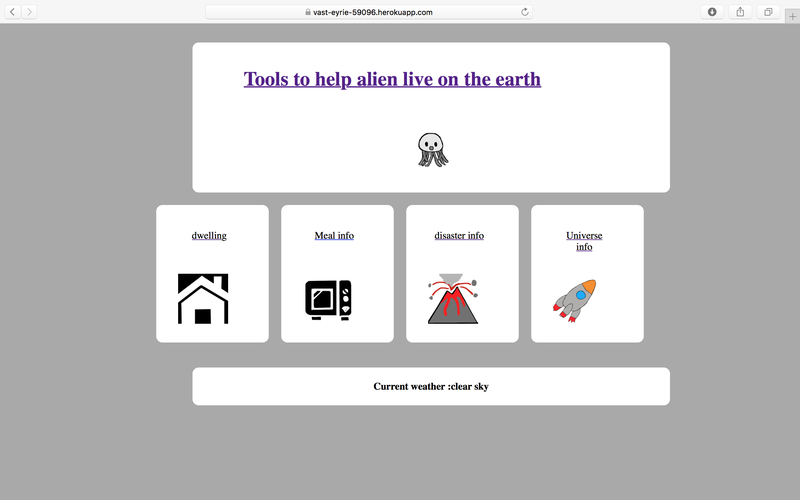Screen dimensions: 800x500
Task: Click the house icon in the dwelling card
Action: [x=203, y=299]
